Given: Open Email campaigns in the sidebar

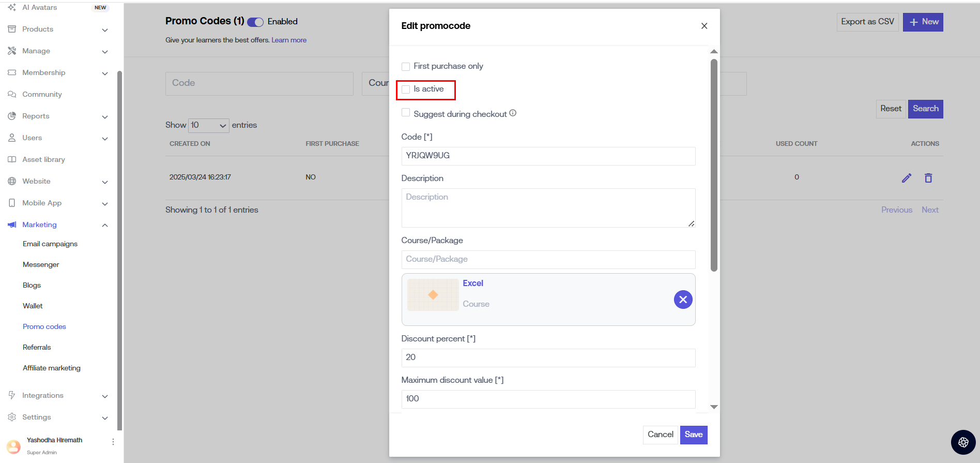Looking at the screenshot, I should click(x=50, y=244).
